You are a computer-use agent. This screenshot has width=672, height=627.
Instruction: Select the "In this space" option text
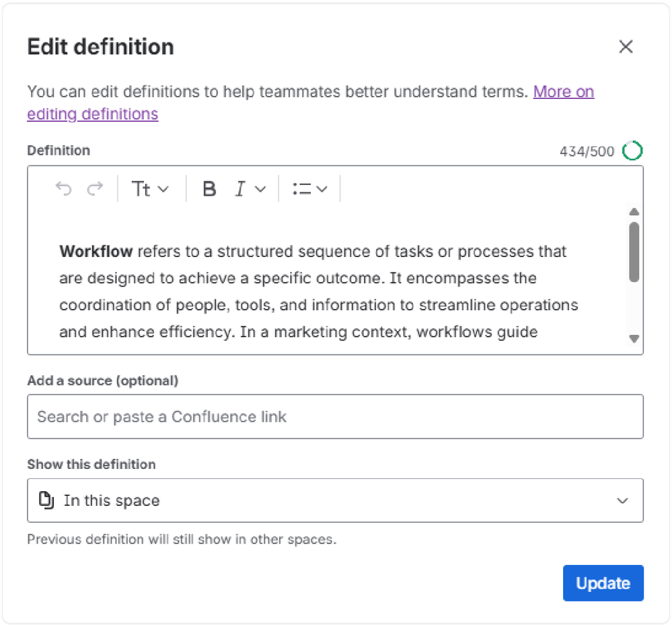point(112,501)
